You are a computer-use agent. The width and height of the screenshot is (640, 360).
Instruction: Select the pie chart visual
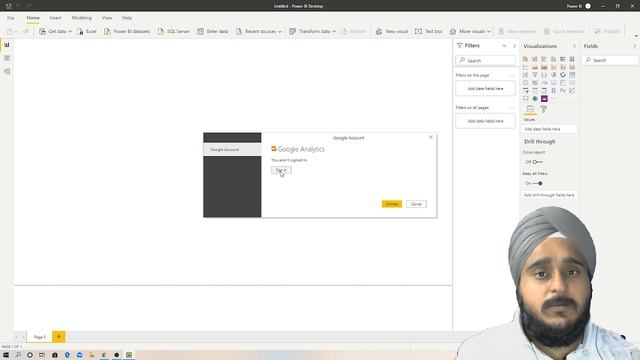pos(553,75)
